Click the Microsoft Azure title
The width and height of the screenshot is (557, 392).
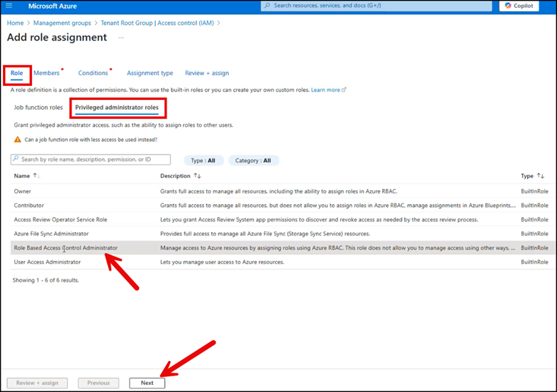[52, 6]
